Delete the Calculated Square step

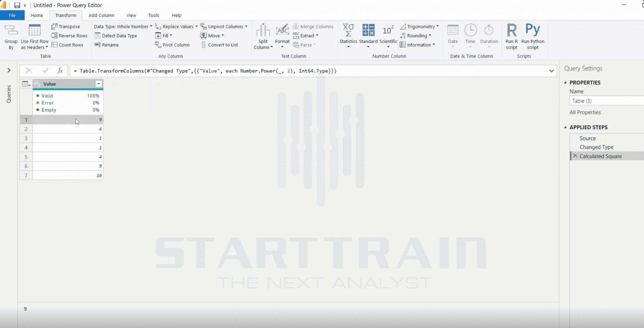pyautogui.click(x=575, y=156)
